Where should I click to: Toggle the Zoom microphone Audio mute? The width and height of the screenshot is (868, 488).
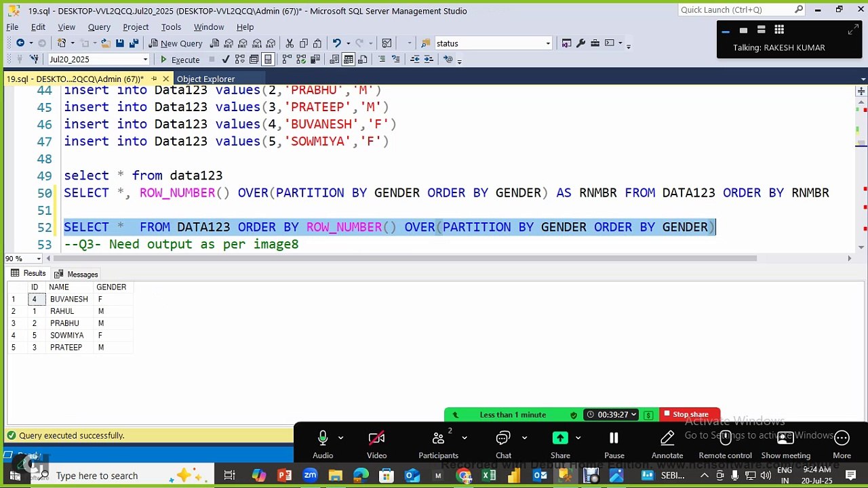[323, 444]
